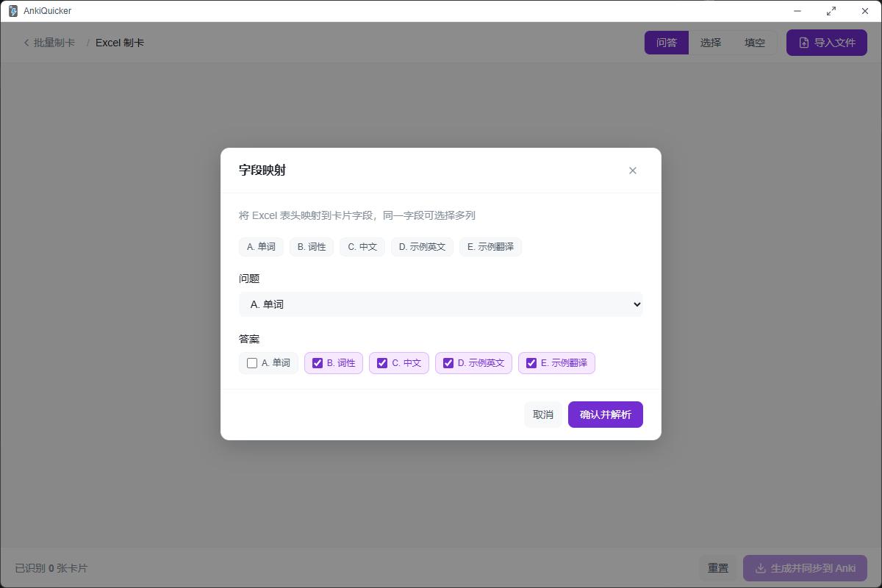
Task: Click the 字段映射 dialog title
Action: 262,171
